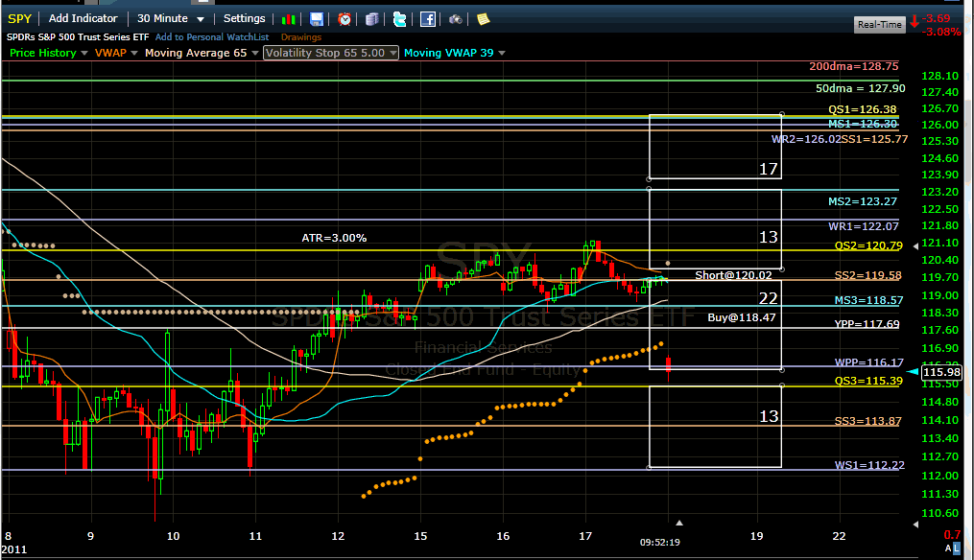Select the QS3=115.39 label
The height and width of the screenshot is (560, 974).
[x=868, y=381]
